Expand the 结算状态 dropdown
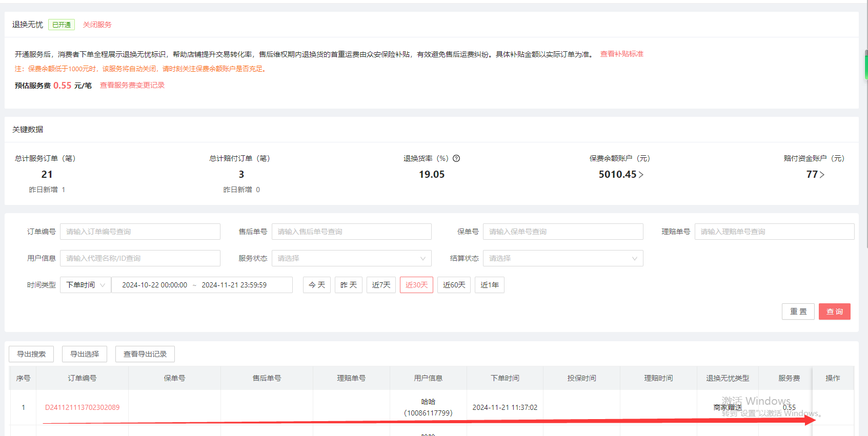Screen dimensions: 868x436 coord(562,258)
